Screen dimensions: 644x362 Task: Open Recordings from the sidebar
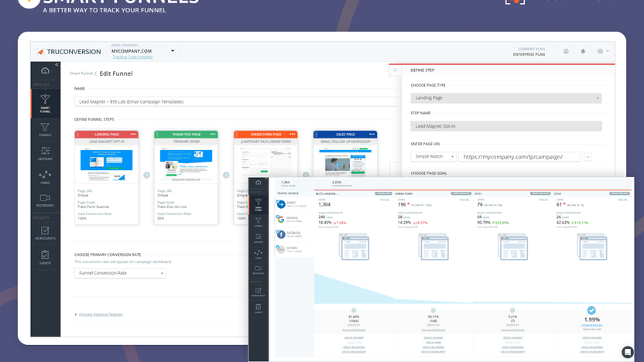coord(45,200)
